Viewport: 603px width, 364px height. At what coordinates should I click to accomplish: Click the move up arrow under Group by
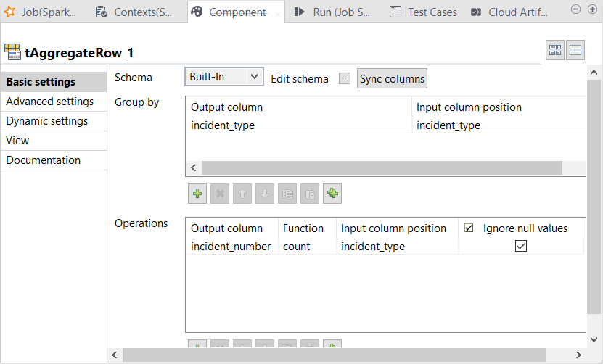click(x=242, y=194)
